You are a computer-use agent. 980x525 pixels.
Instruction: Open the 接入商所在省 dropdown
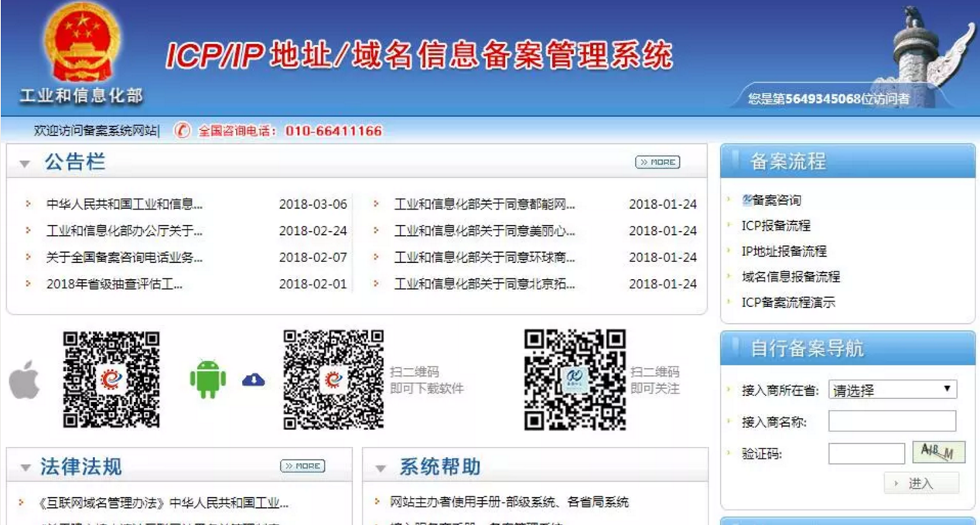pyautogui.click(x=893, y=390)
